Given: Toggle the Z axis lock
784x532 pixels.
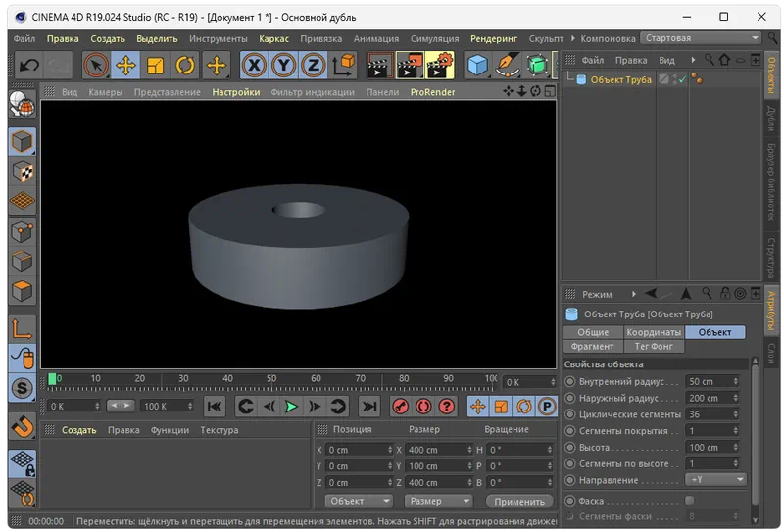Looking at the screenshot, I should tap(314, 65).
